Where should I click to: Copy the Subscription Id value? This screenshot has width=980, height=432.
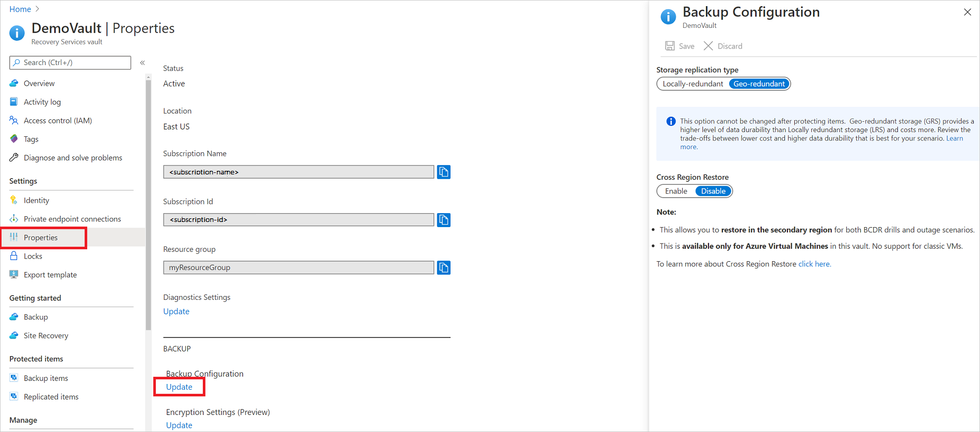[x=444, y=220]
